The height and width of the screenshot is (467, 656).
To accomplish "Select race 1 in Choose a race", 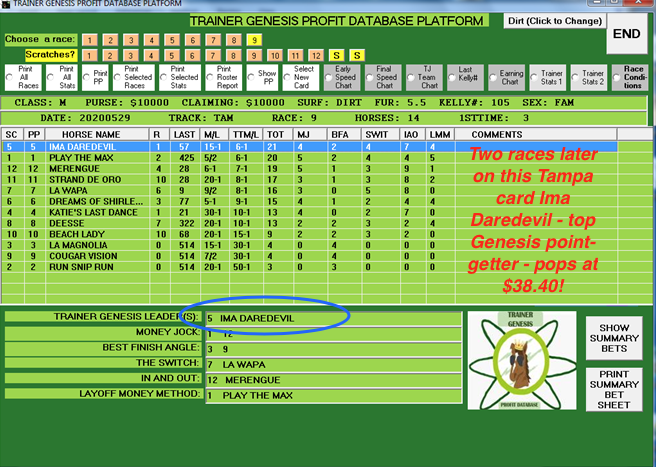I will 90,40.
